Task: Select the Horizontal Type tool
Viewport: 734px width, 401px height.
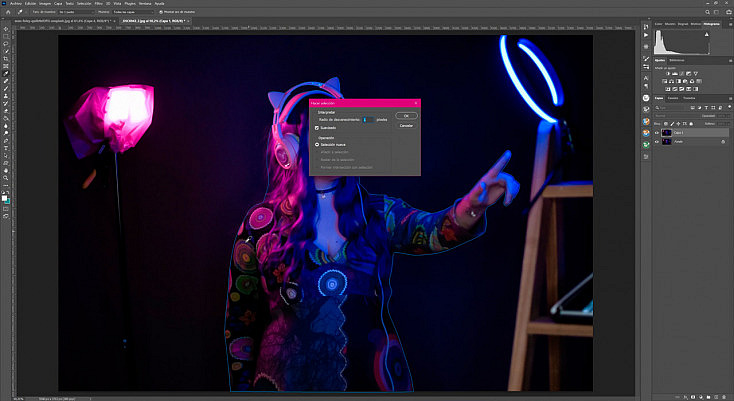Action: pyautogui.click(x=5, y=148)
